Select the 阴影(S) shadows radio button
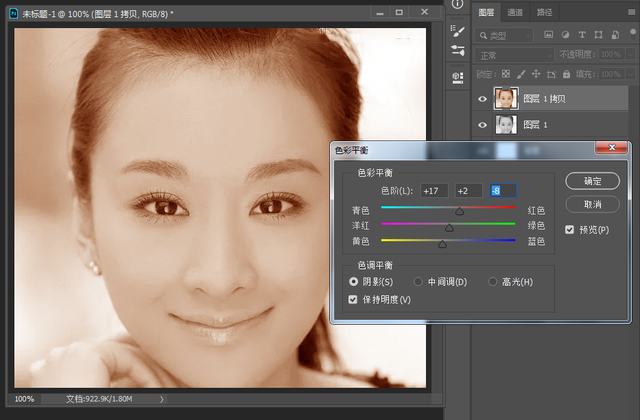This screenshot has width=640, height=420. pos(353,282)
